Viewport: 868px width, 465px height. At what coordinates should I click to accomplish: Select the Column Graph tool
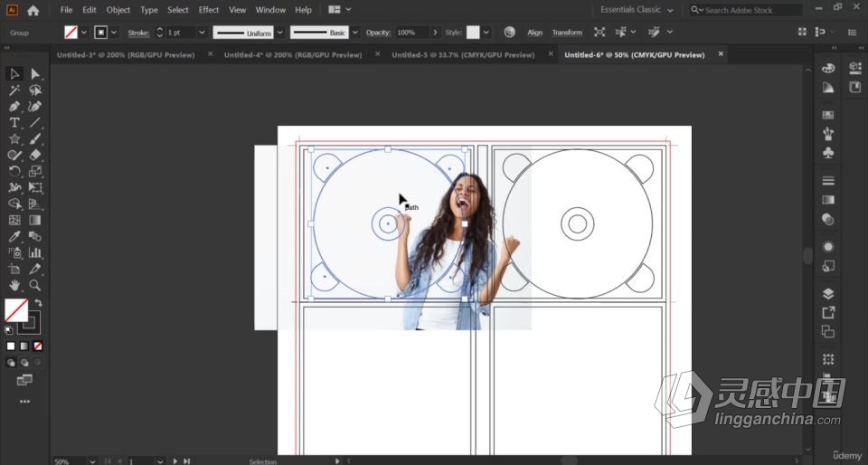(x=35, y=253)
